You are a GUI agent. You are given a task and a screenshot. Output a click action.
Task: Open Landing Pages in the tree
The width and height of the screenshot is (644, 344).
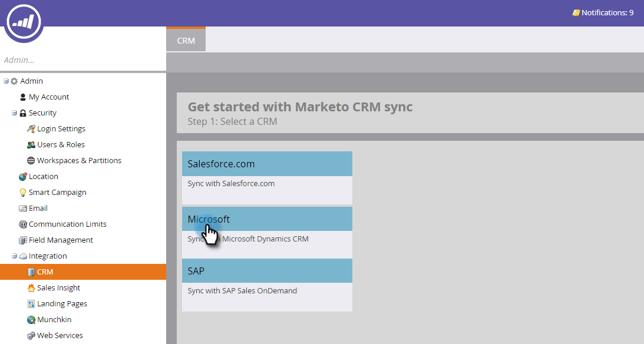[62, 304]
